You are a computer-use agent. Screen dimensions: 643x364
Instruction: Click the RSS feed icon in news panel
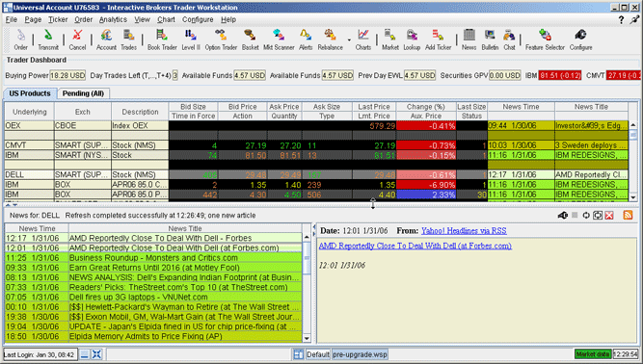click(628, 215)
